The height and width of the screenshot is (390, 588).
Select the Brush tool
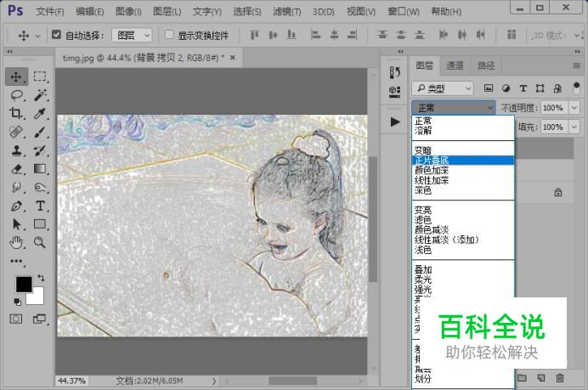point(40,132)
